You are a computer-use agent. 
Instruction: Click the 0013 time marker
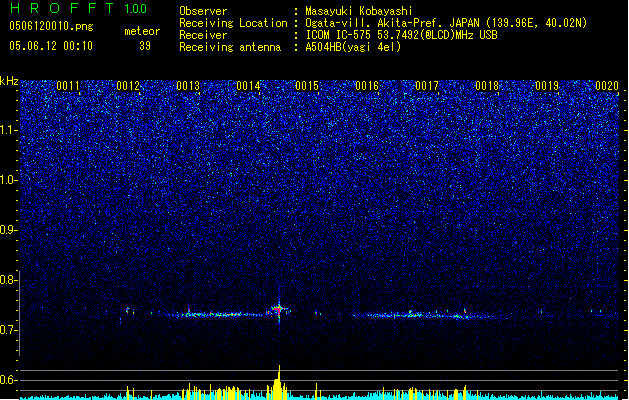pos(188,86)
